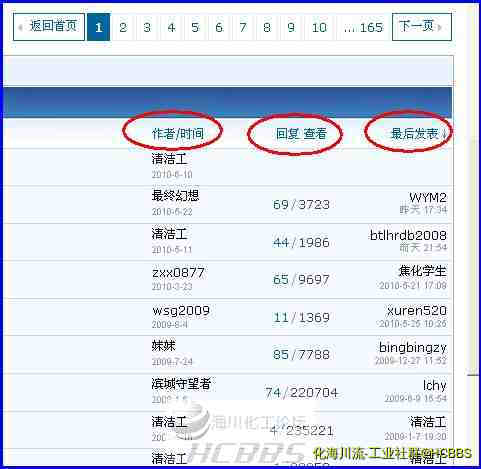The image size is (481, 469).
Task: Jump to page 10
Action: click(319, 27)
